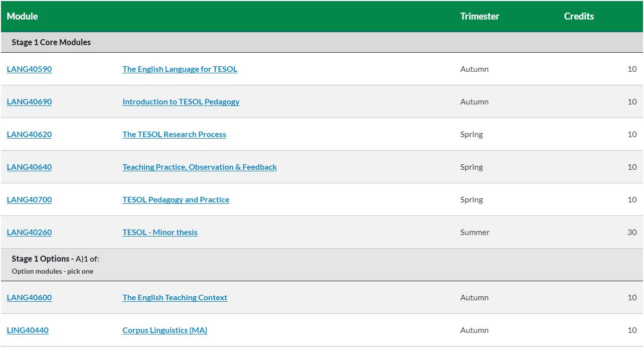Click the LANG40260 module code

(29, 232)
